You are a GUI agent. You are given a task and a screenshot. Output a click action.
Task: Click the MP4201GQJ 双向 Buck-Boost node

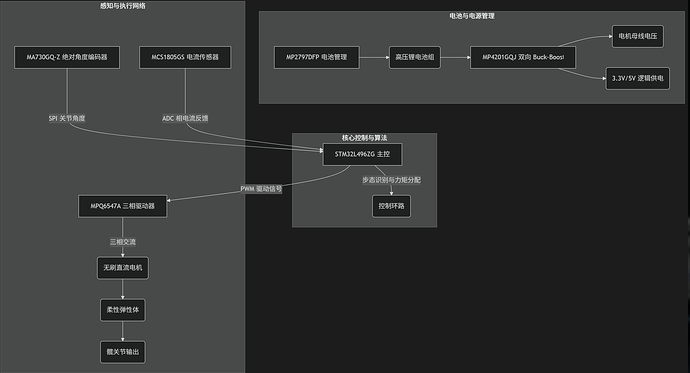[x=523, y=57]
